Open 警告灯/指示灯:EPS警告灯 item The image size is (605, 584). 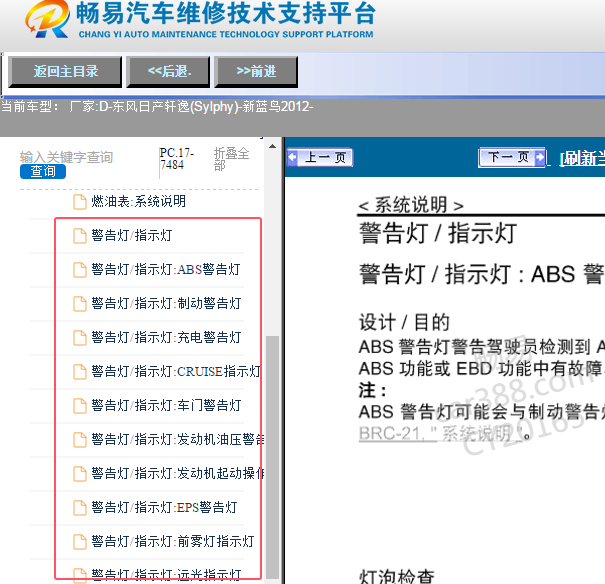pos(164,507)
